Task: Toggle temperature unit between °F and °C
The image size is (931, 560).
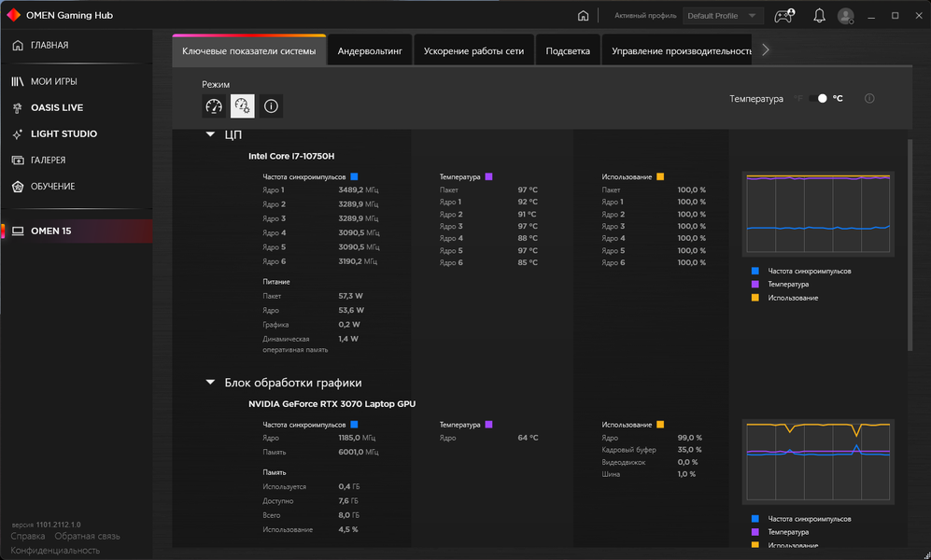Action: [x=818, y=99]
